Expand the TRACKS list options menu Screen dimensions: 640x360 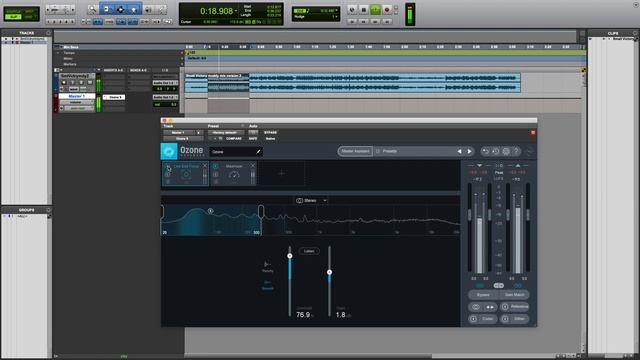[49, 33]
